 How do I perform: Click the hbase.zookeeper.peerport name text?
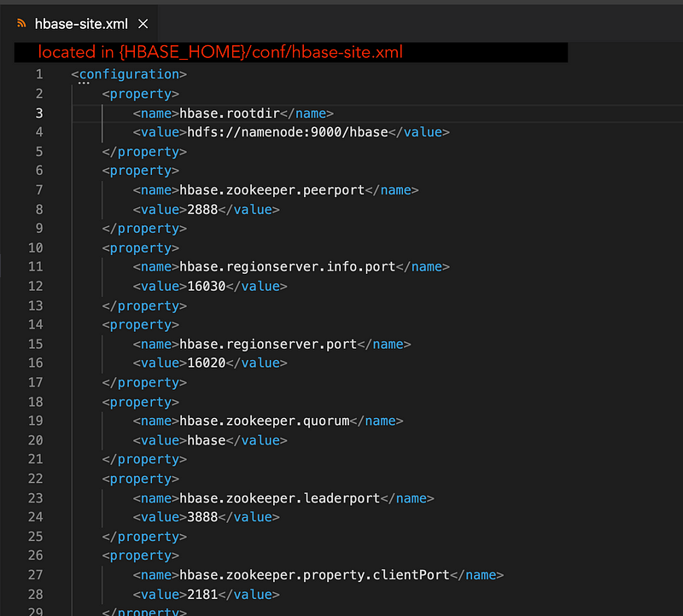[271, 190]
